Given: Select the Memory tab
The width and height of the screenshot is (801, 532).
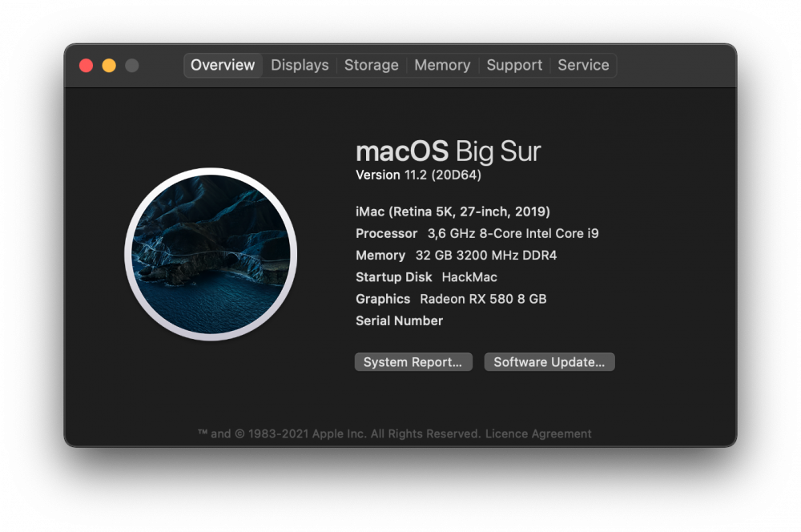Looking at the screenshot, I should click(x=442, y=66).
